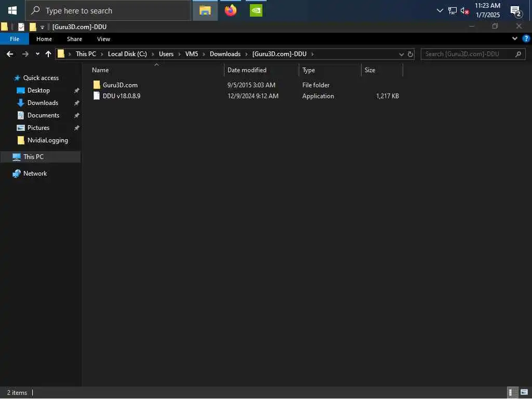This screenshot has width=532, height=399.
Task: Click the 12/9/2024 9:12 AM date cell
Action: click(253, 96)
